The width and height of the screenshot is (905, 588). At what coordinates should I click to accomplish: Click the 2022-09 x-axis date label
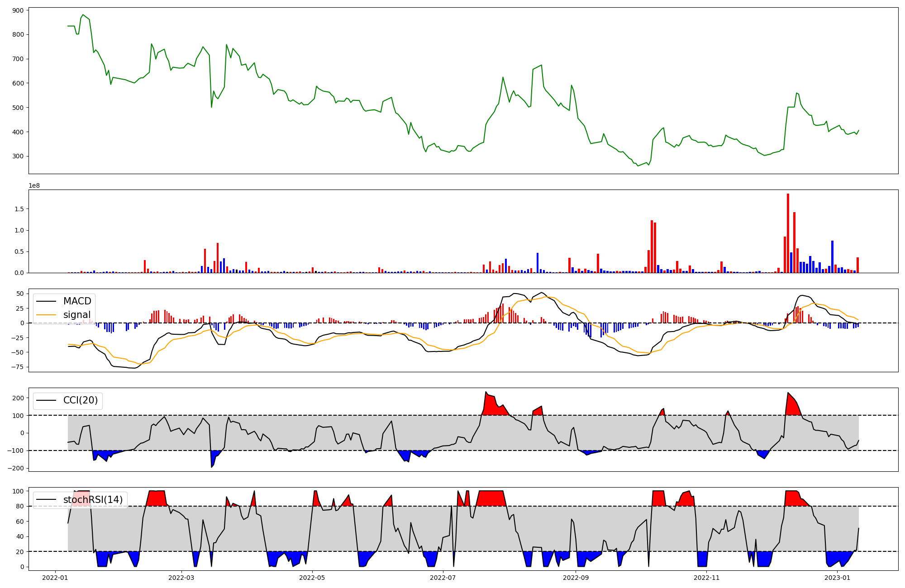576,578
